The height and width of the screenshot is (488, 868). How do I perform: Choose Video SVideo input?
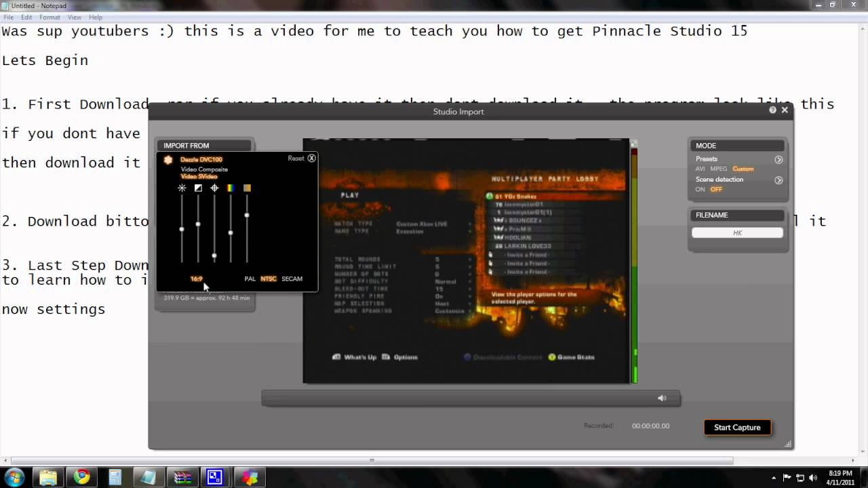point(199,176)
